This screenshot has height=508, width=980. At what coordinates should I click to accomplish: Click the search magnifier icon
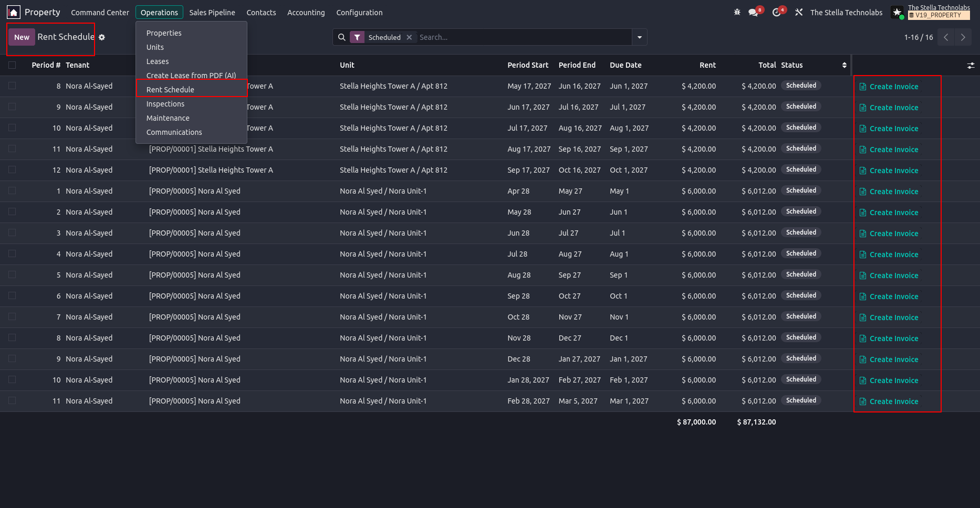342,37
